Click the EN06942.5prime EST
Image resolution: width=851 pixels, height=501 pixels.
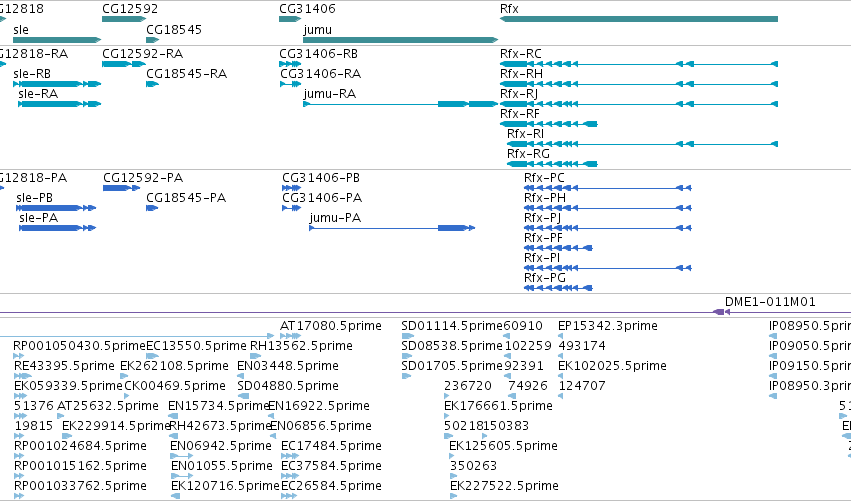click(x=221, y=447)
